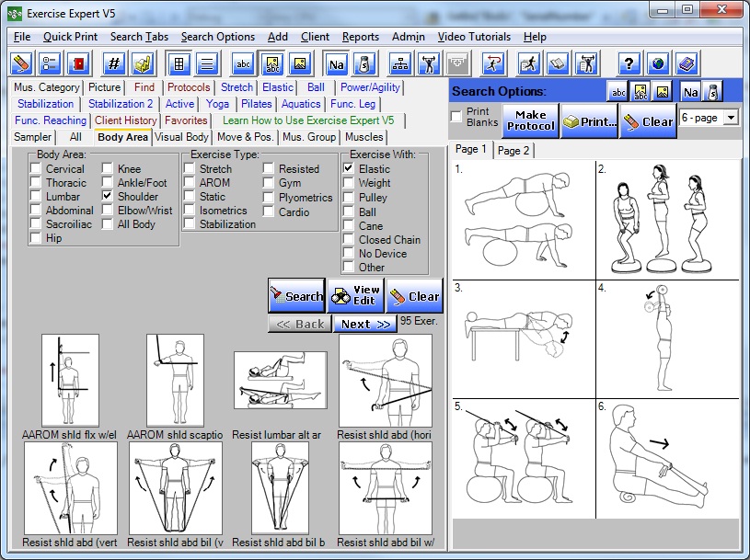Viewport: 750px width, 560px height.
Task: Select picture-only icon in Search Options header
Action: (663, 91)
